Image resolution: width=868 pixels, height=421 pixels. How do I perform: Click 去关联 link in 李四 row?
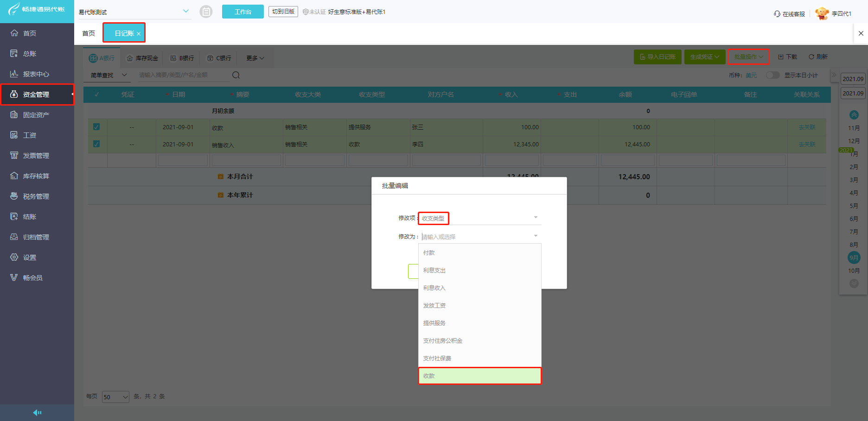coord(807,145)
